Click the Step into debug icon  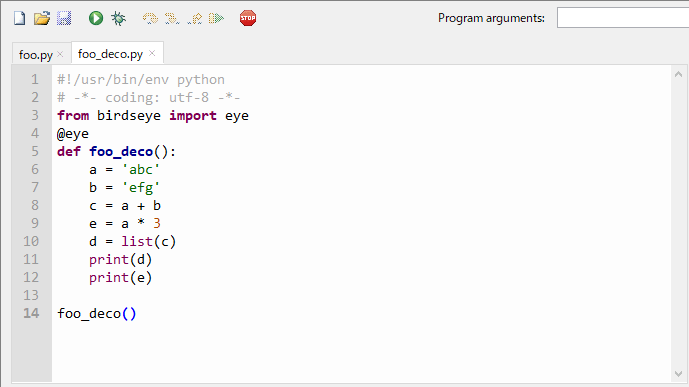click(172, 18)
